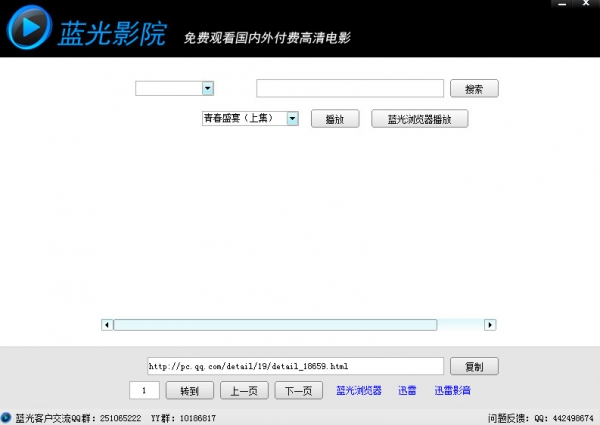Viewport: 600px width, 425px height.
Task: Click the 转到 go-to button
Action: 189,390
